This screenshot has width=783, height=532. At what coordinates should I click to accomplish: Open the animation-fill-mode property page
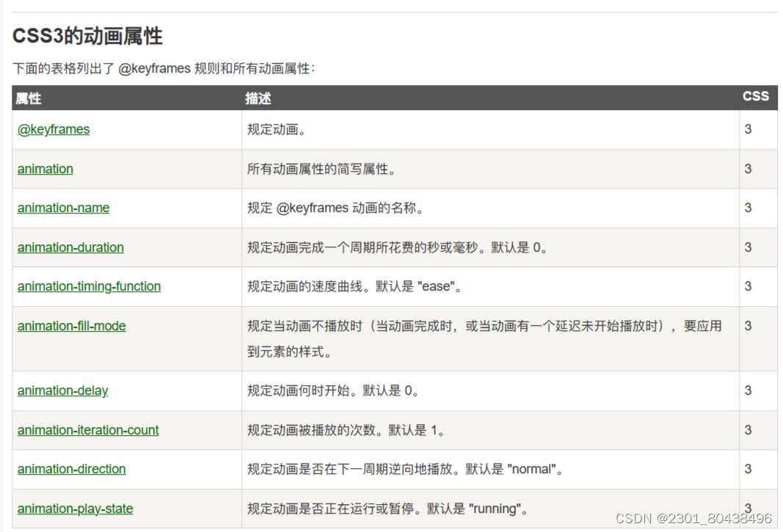point(72,326)
